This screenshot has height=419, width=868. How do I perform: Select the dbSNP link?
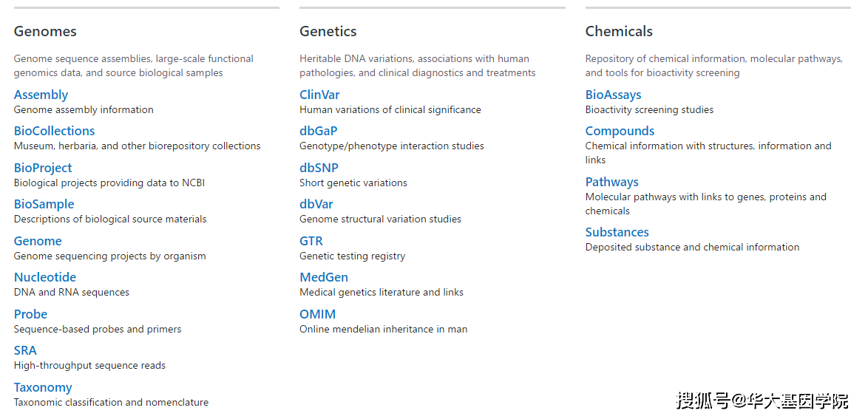coord(319,168)
